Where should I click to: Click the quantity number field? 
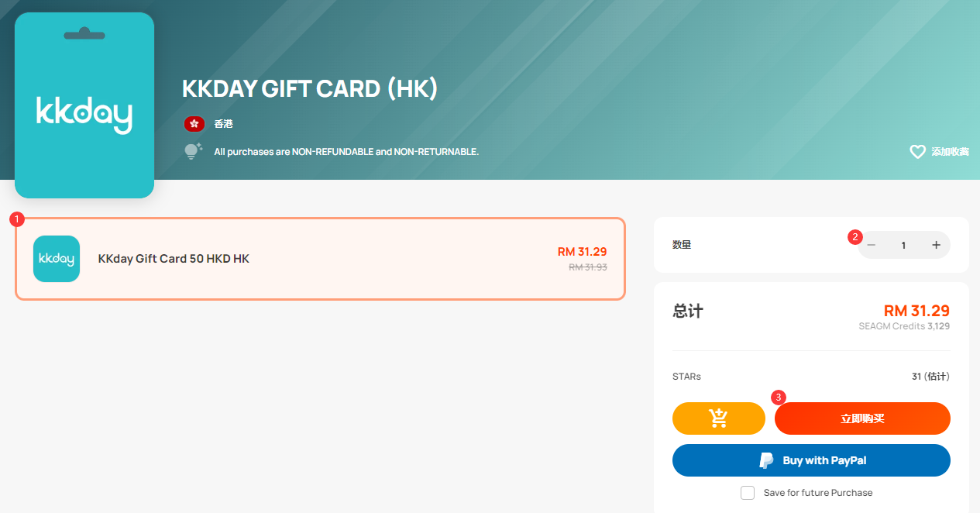(903, 245)
